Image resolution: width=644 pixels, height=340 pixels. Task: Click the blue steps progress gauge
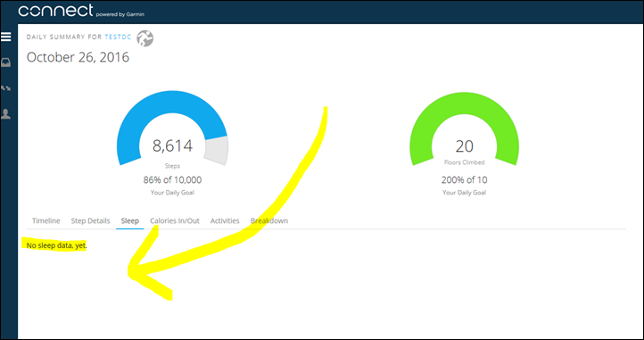coord(172,128)
